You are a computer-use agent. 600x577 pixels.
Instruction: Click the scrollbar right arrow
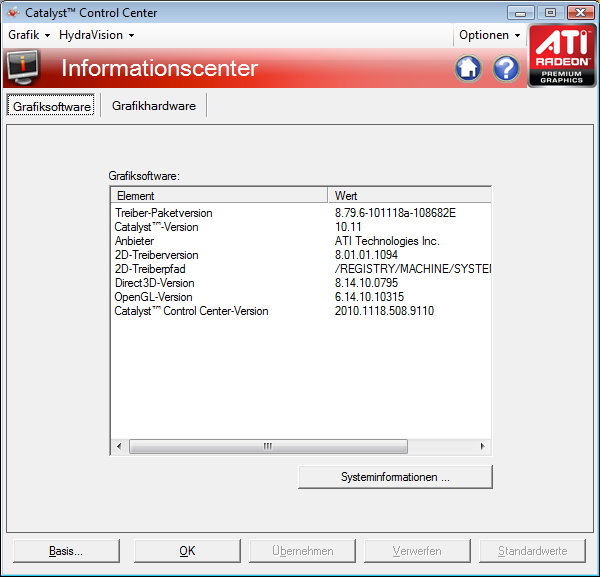[x=482, y=446]
